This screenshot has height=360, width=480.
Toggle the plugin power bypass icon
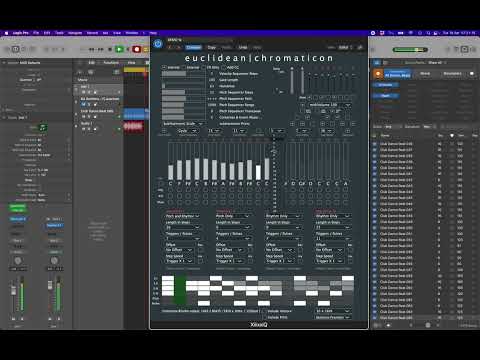pyautogui.click(x=158, y=44)
